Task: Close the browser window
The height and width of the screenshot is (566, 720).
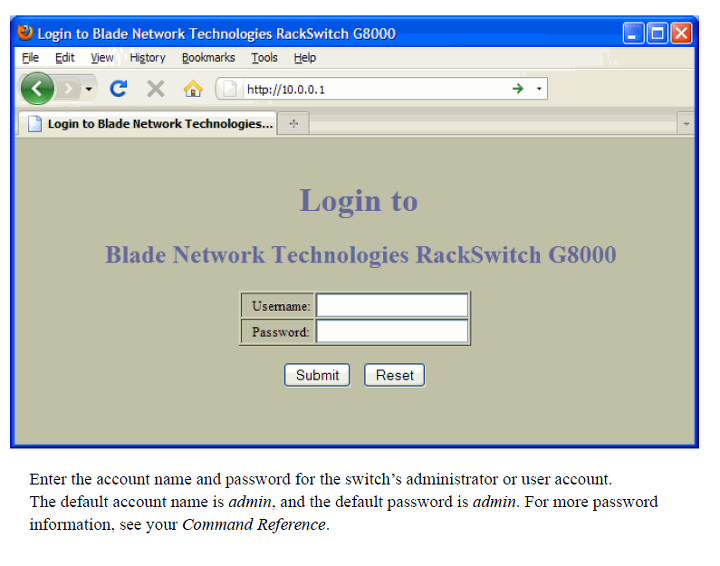Action: (681, 34)
